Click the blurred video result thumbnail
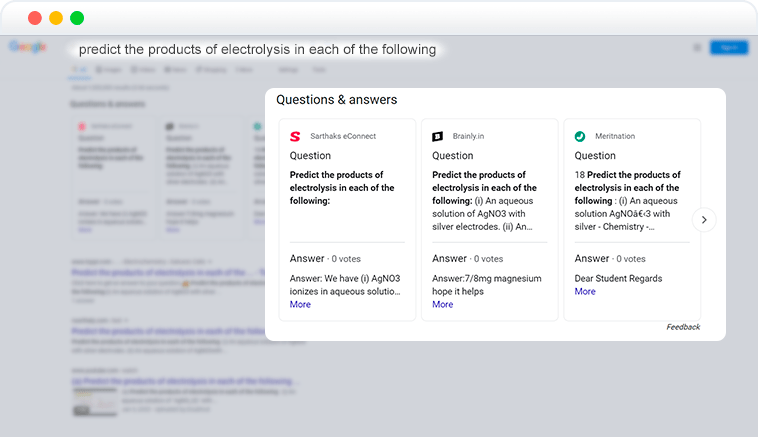 click(x=95, y=402)
